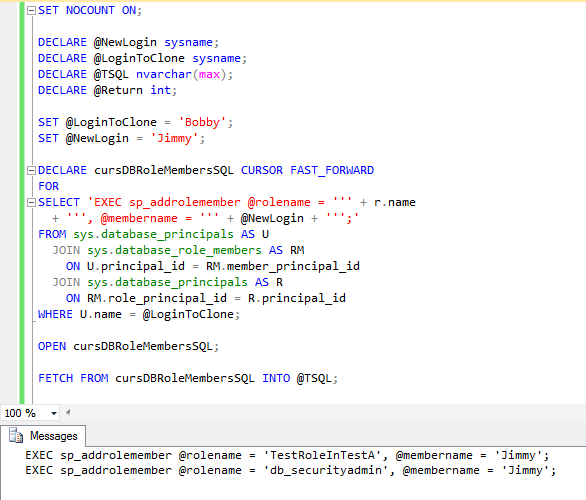Click the FOR keyword
This screenshot has height=500, width=586.
point(49,186)
